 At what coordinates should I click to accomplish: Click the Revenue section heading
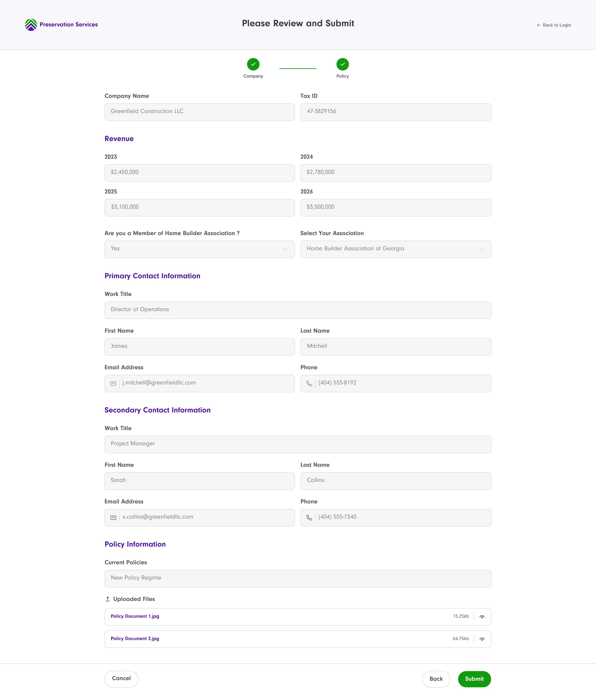(119, 139)
